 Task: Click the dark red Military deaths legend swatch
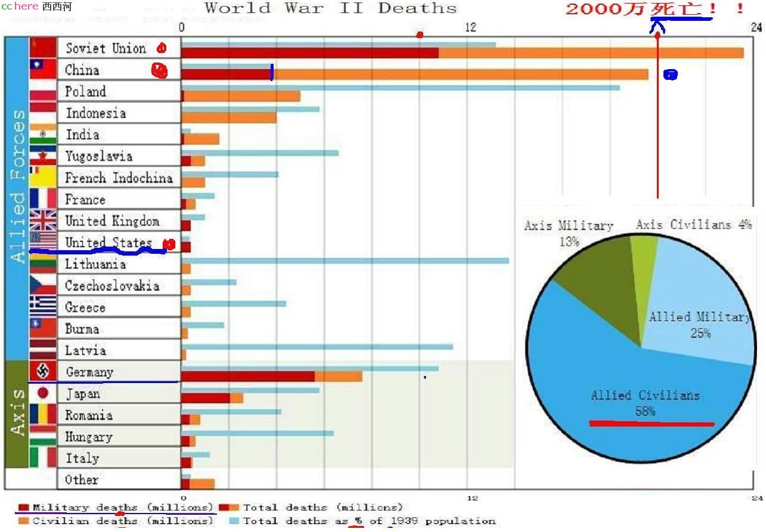point(24,508)
